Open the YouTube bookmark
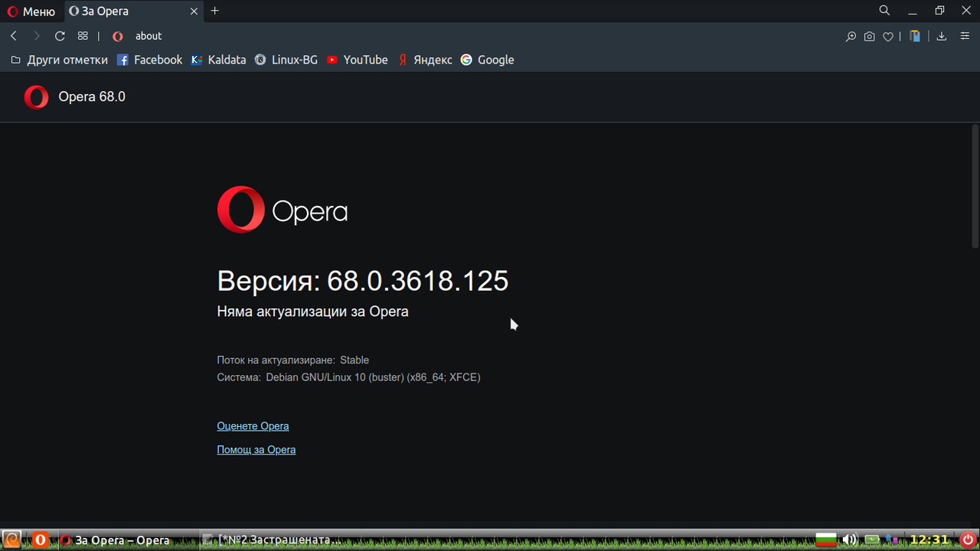This screenshot has width=980, height=551. [358, 60]
